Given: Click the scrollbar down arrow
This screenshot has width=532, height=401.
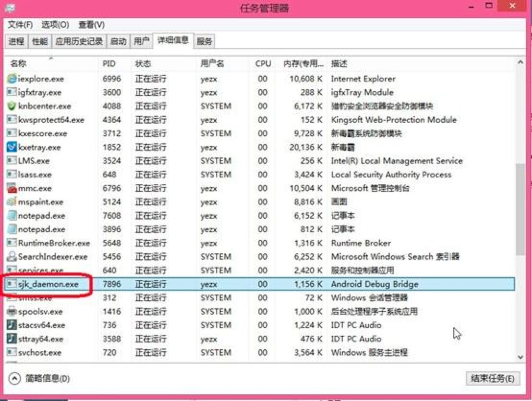Looking at the screenshot, I should click(x=520, y=356).
